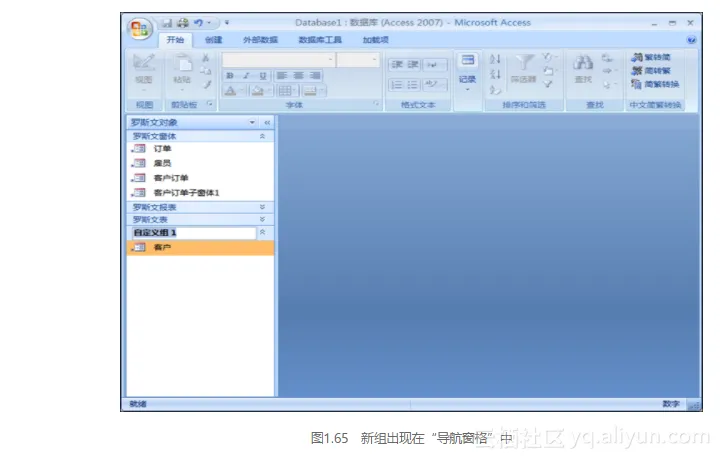Click the Print icon in Quick Access Toolbar
The image size is (721, 459).
(x=183, y=23)
